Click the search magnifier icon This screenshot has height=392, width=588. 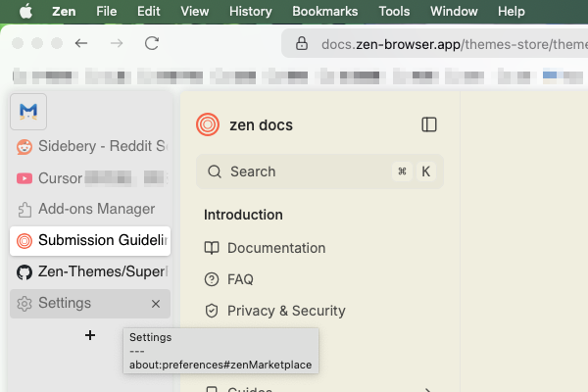click(215, 171)
